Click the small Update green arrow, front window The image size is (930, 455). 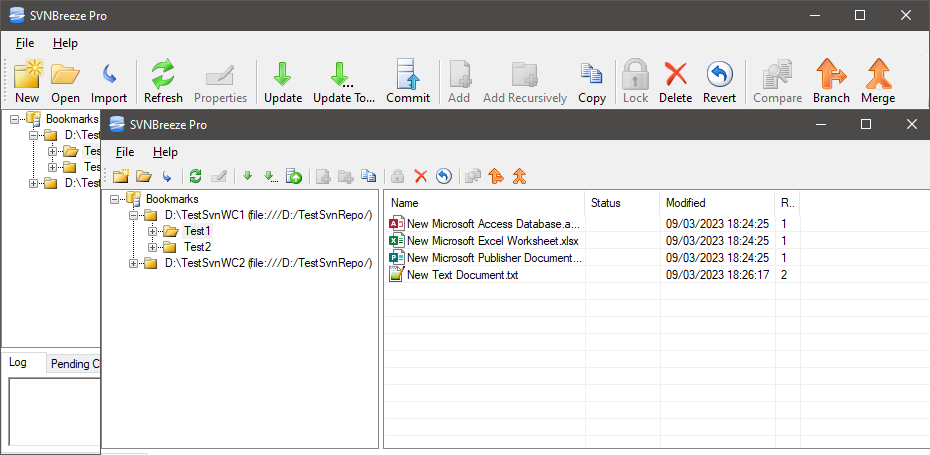248,176
